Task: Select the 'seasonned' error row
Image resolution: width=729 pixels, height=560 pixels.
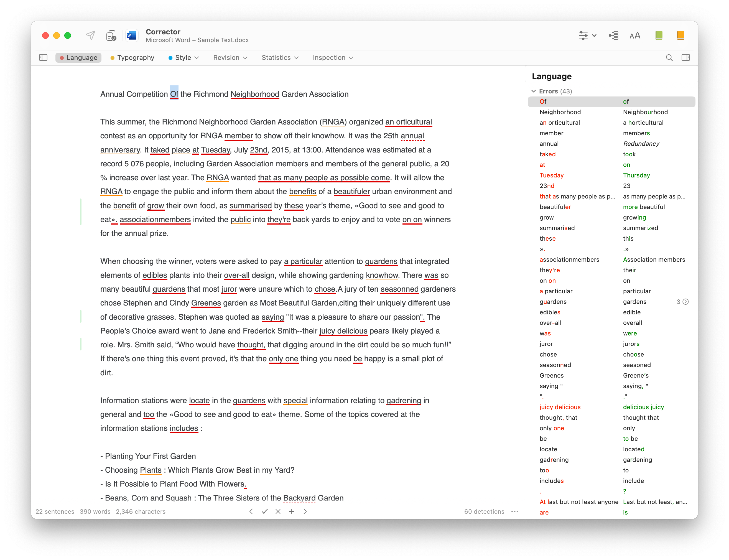Action: (612, 365)
